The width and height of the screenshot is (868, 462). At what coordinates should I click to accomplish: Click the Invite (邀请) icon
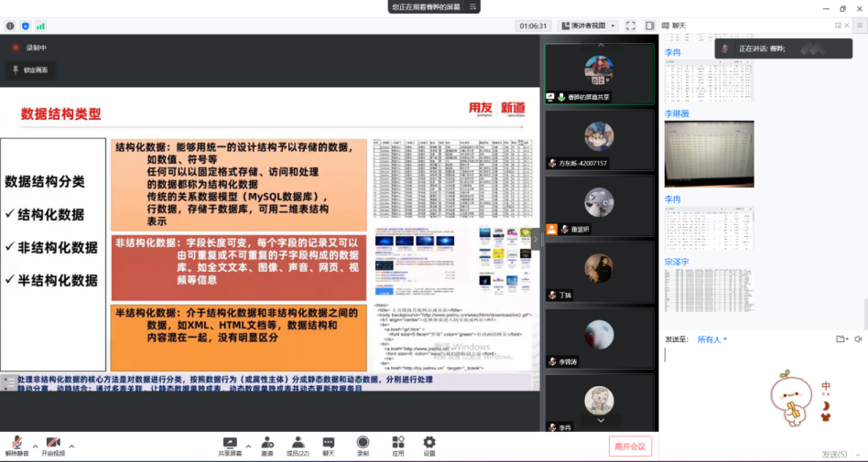tap(266, 446)
